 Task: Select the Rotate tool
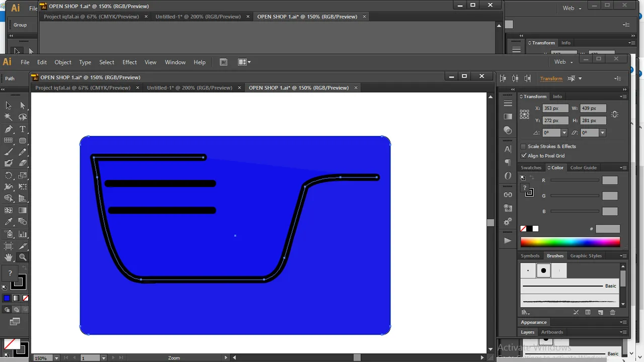(x=9, y=175)
